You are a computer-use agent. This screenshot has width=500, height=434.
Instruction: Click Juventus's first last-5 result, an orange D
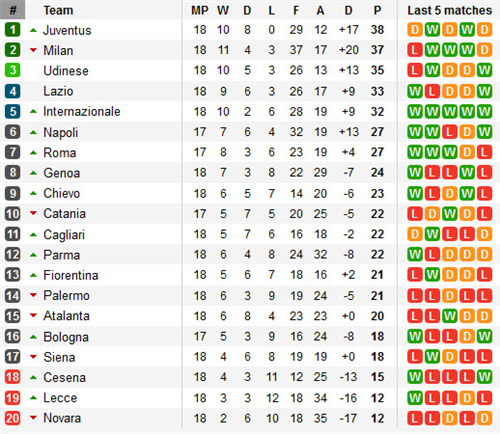(415, 30)
